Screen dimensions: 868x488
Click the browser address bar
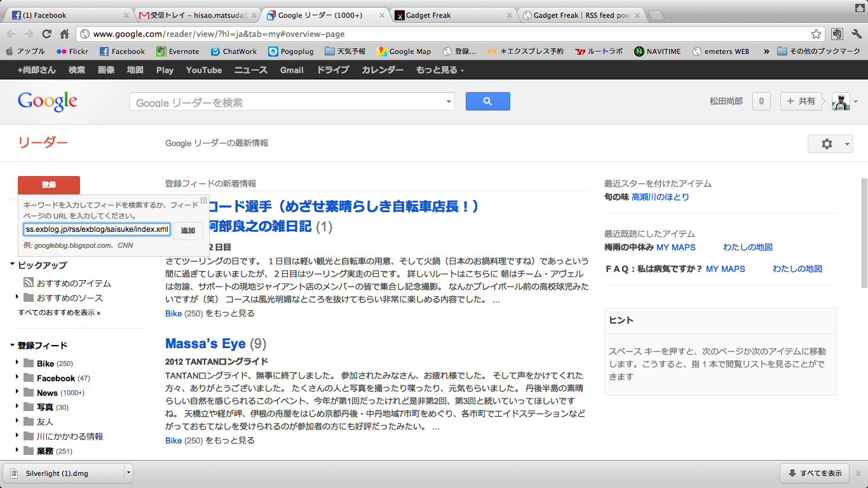pos(449,34)
